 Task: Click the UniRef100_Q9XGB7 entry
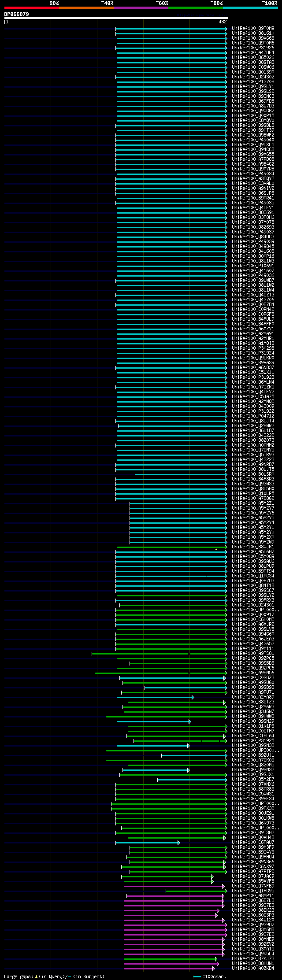pyautogui.click(x=253, y=111)
